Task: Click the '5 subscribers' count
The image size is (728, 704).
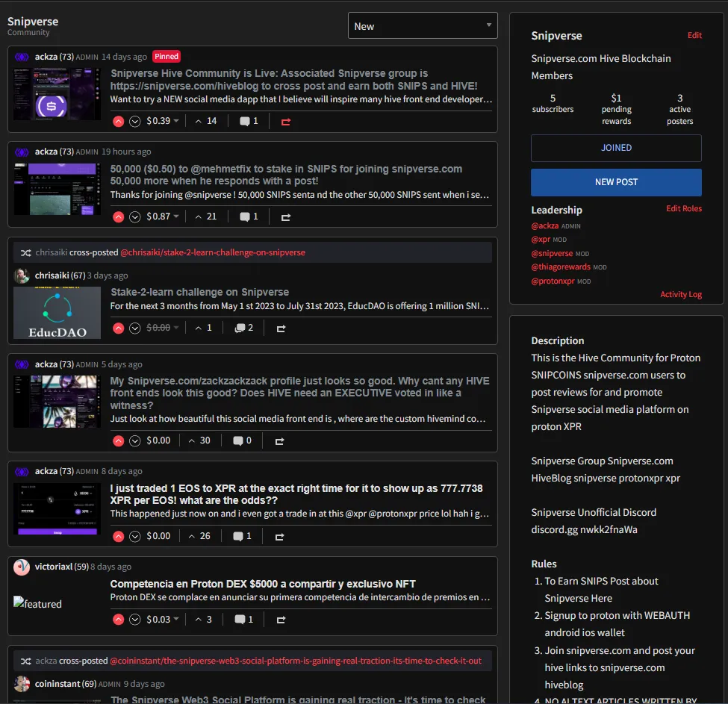Action: pyautogui.click(x=553, y=104)
